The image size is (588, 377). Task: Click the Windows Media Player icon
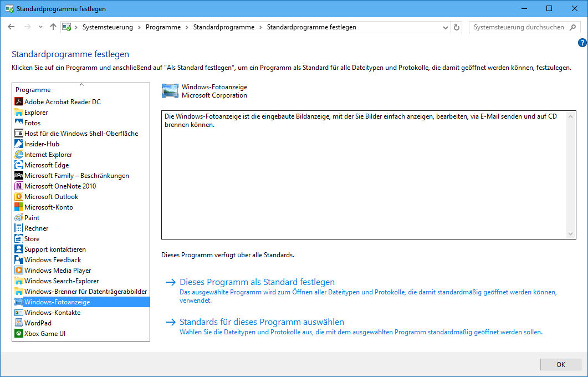click(x=19, y=270)
